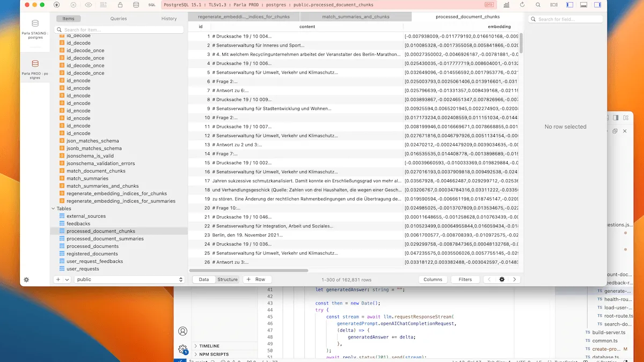Collapse the Tables section
The height and width of the screenshot is (362, 644).
(54, 209)
